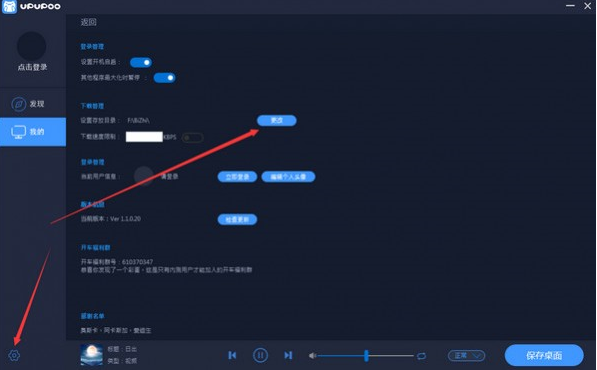Viewport: 597px width, 370px height.
Task: Click the edit personal avatar button
Action: click(288, 177)
